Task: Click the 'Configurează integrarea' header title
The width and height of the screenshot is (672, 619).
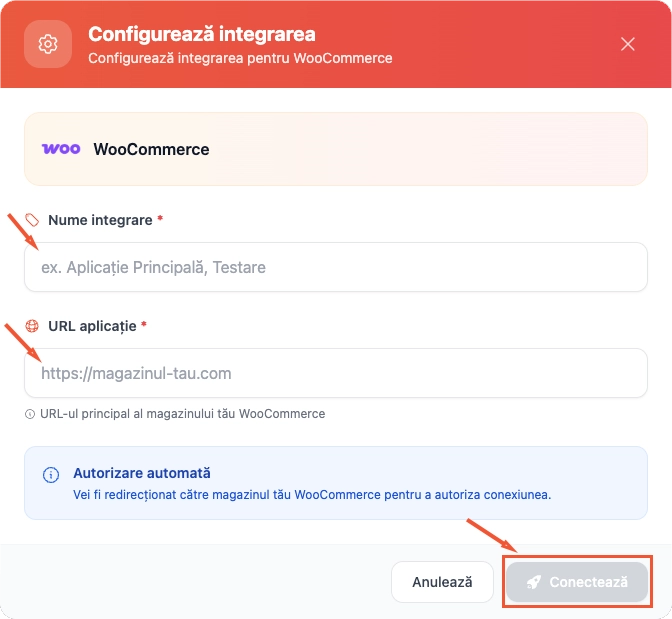Action: pyautogui.click(x=202, y=34)
